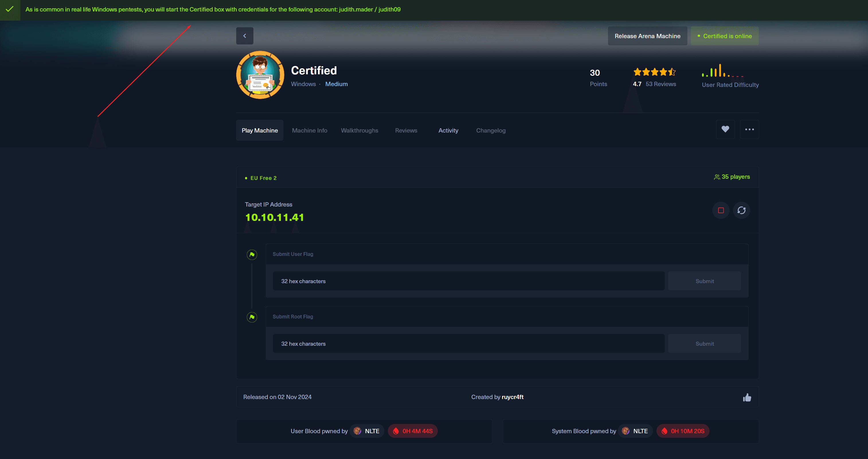Stop the machine with red square icon
The image size is (868, 459).
pos(721,210)
